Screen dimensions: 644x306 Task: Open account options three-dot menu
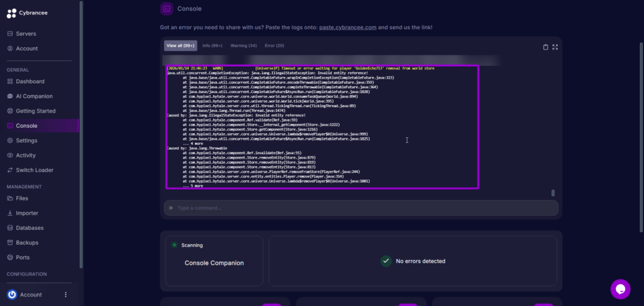pyautogui.click(x=65, y=295)
